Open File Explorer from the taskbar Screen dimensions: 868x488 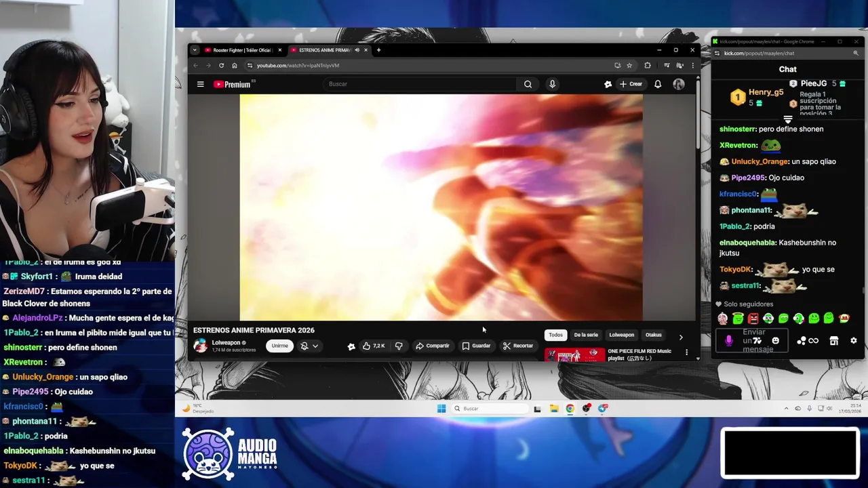(554, 409)
